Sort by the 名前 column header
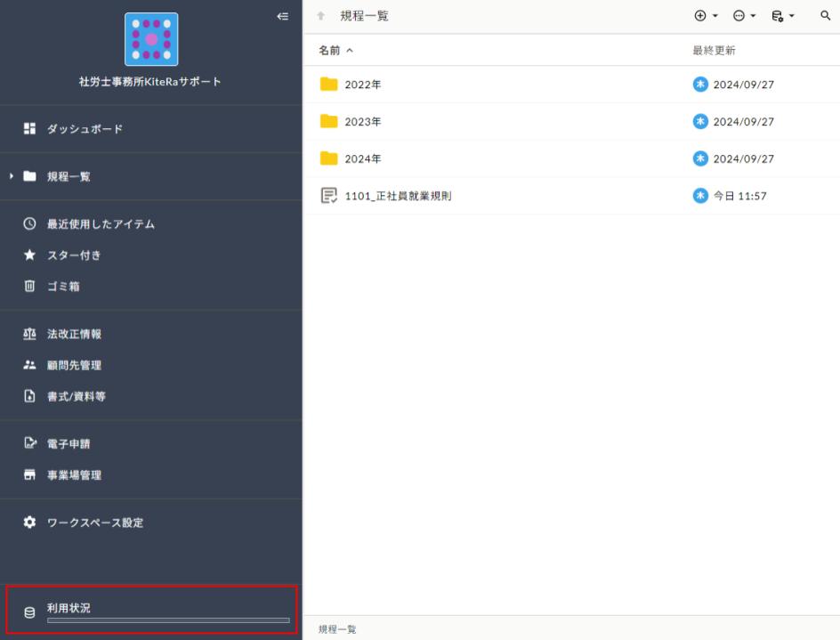 point(330,51)
